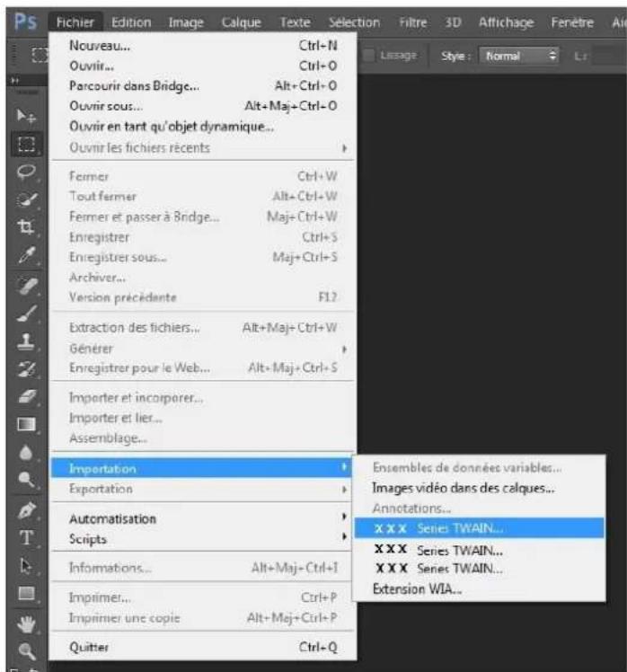627x672 pixels.
Task: Open the 3D menu
Action: [453, 22]
